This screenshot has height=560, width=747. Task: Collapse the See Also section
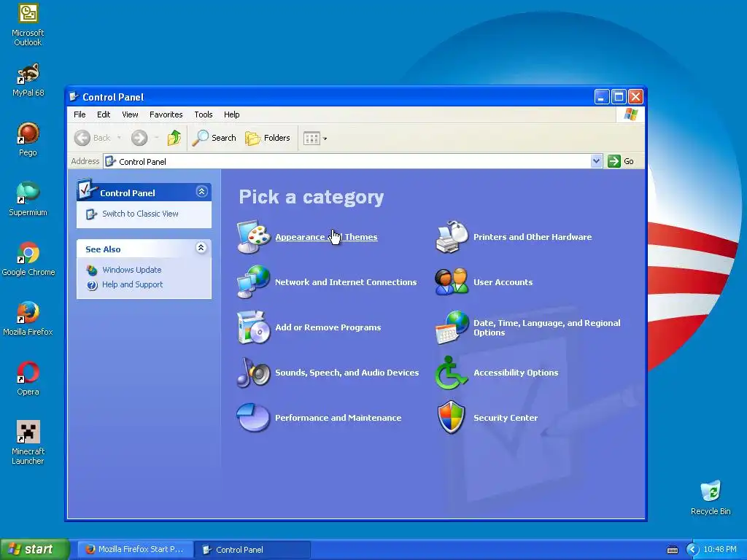(201, 248)
